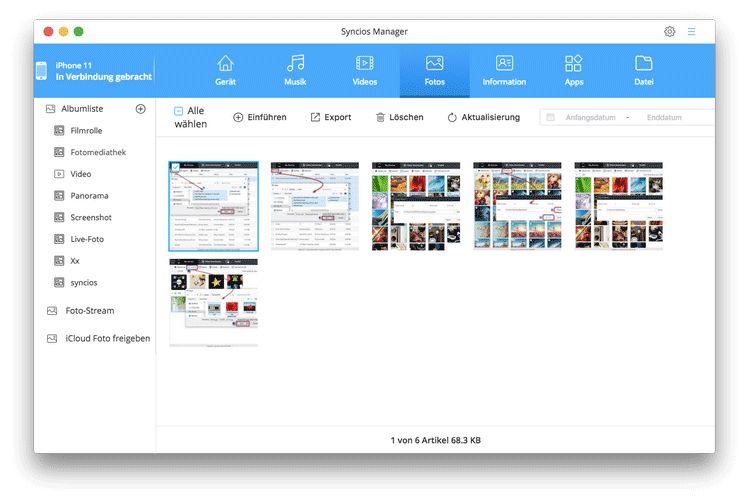
Task: Click the Aktualisierung refresh button
Action: [483, 117]
